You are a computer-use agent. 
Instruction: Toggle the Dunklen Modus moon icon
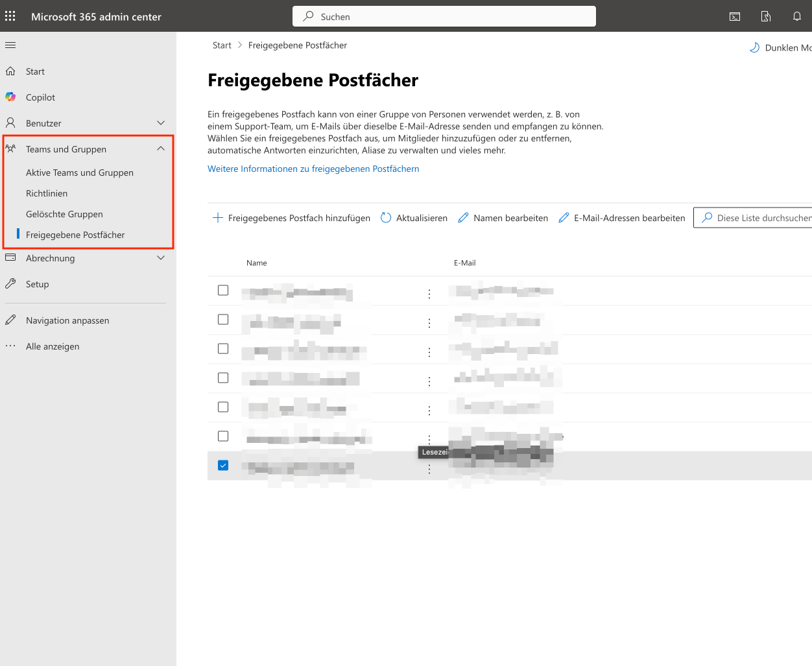click(754, 48)
